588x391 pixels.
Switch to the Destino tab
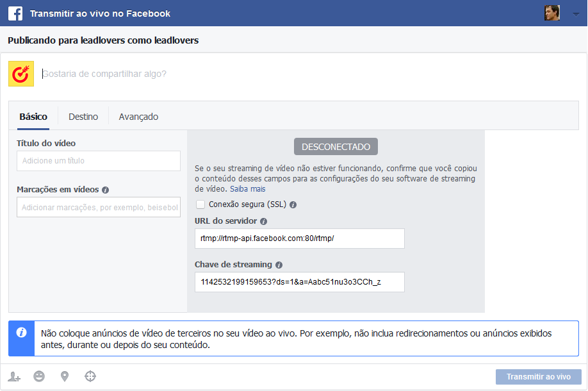(83, 117)
